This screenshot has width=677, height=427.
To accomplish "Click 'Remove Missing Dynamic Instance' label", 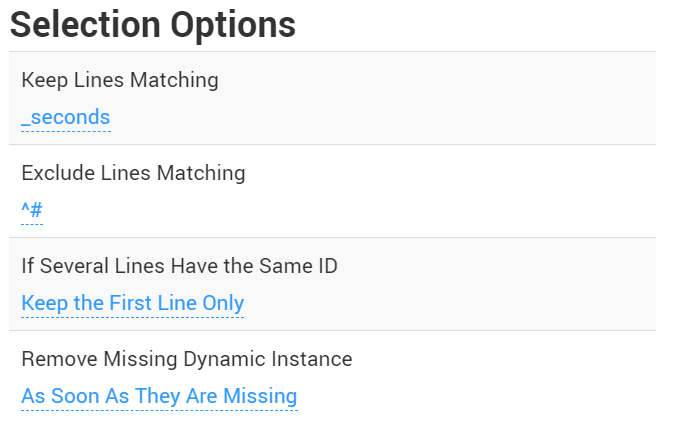I will click(x=186, y=358).
